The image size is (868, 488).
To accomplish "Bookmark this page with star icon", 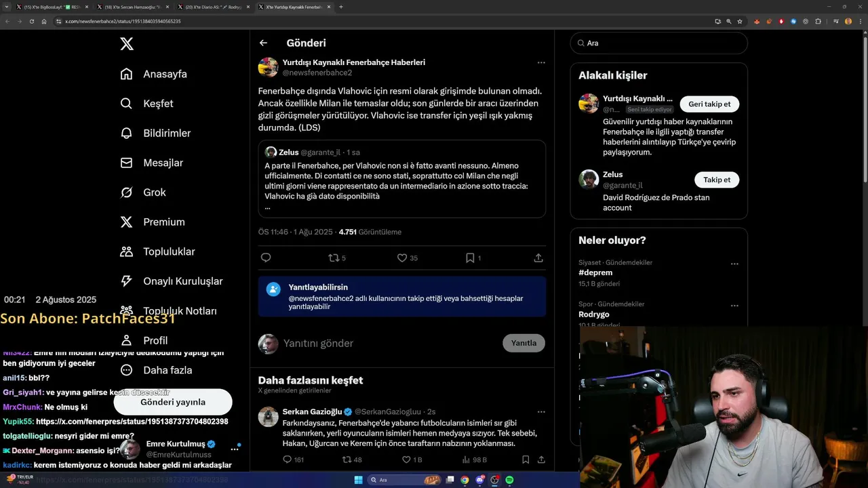I will [x=740, y=21].
